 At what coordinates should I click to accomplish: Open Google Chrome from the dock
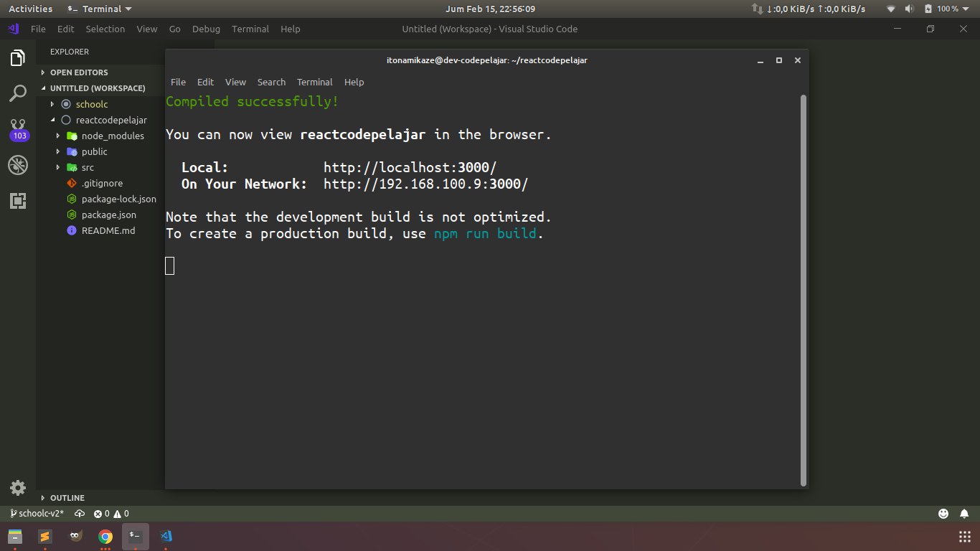(105, 536)
